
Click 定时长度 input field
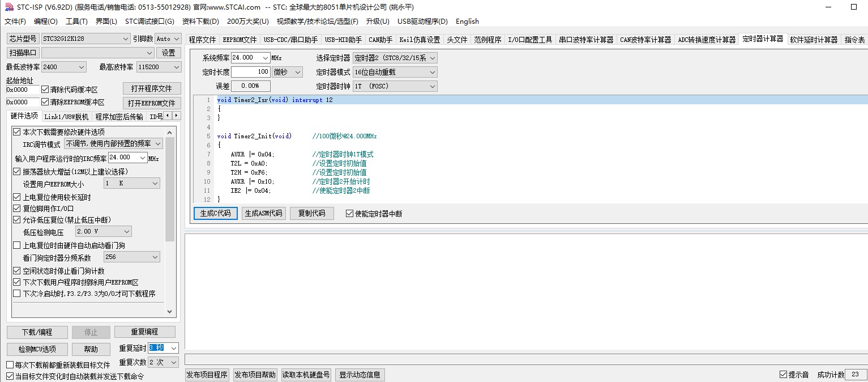[250, 72]
